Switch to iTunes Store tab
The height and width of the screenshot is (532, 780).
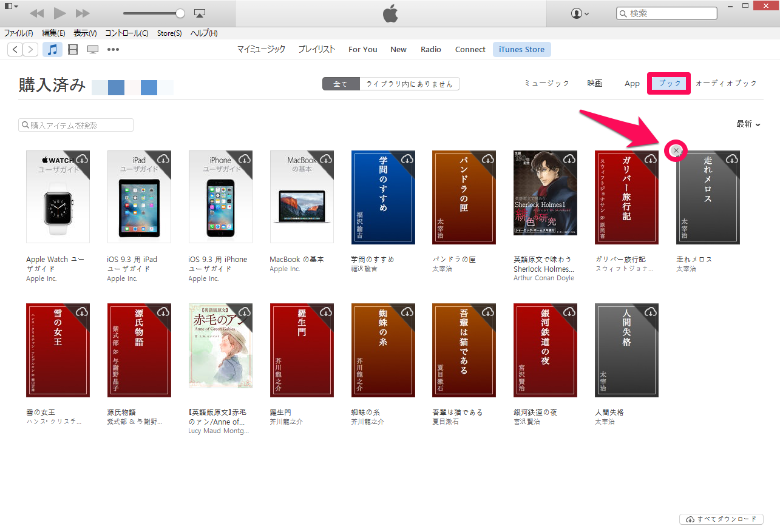tap(522, 50)
